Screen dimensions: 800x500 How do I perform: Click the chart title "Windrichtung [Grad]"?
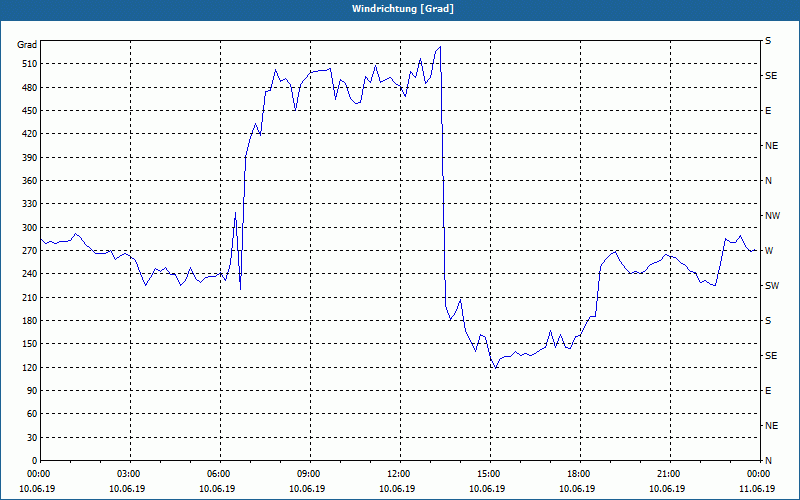[x=403, y=9]
